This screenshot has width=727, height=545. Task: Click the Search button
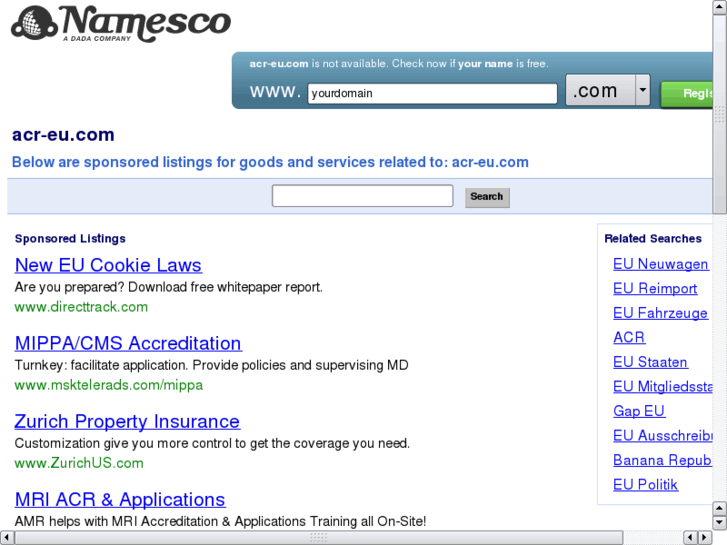[x=487, y=197]
